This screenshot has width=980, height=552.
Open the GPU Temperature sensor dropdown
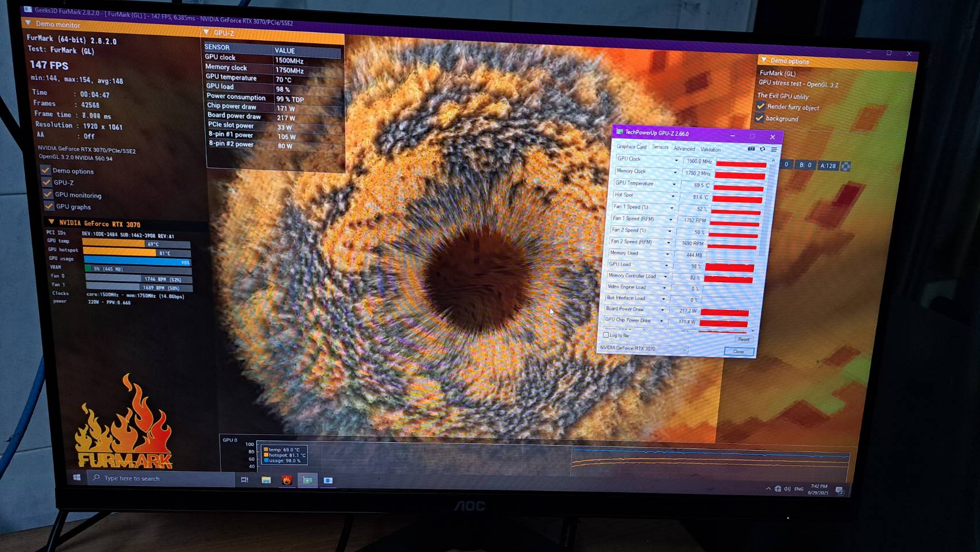pyautogui.click(x=674, y=185)
